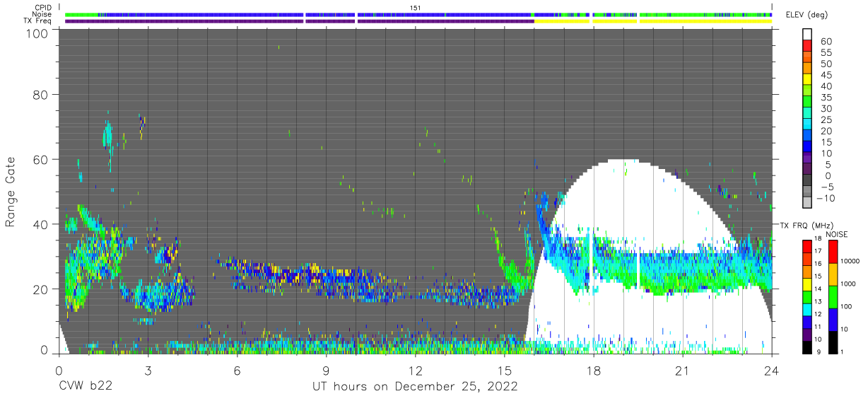Click the 'CVW b22' radar label
Screen dimensions: 868x401
[86, 387]
